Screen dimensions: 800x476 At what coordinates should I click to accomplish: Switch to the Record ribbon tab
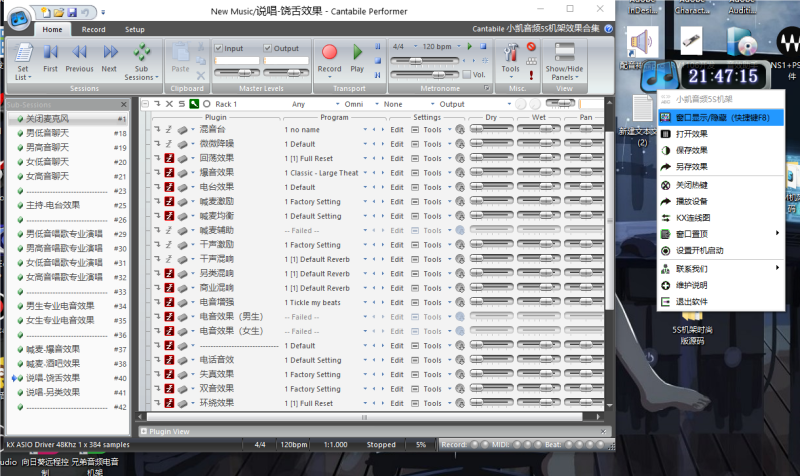[x=93, y=30]
